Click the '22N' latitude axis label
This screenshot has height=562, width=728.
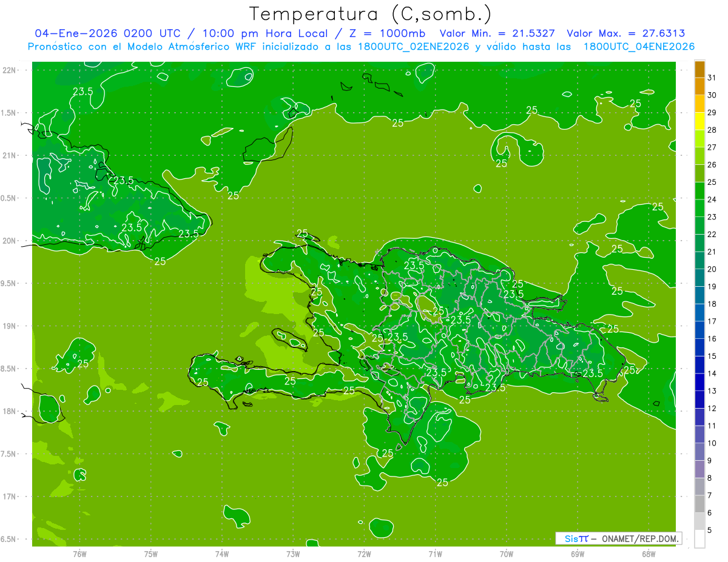9,70
